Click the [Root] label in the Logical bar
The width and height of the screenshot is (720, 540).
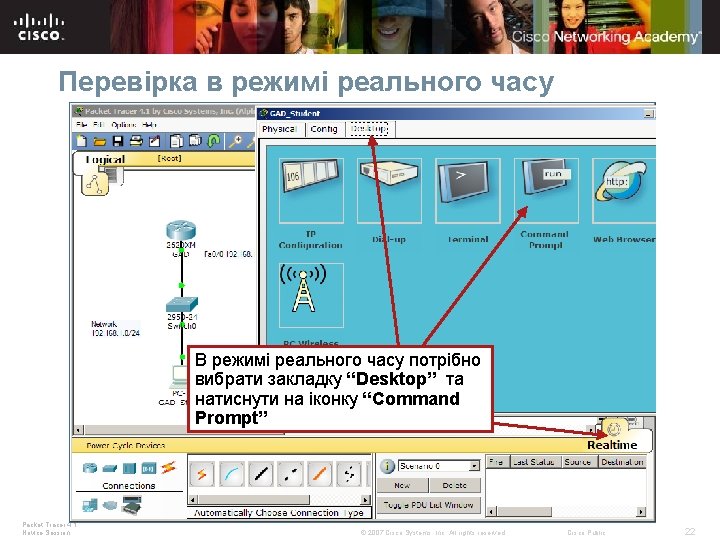click(x=169, y=158)
